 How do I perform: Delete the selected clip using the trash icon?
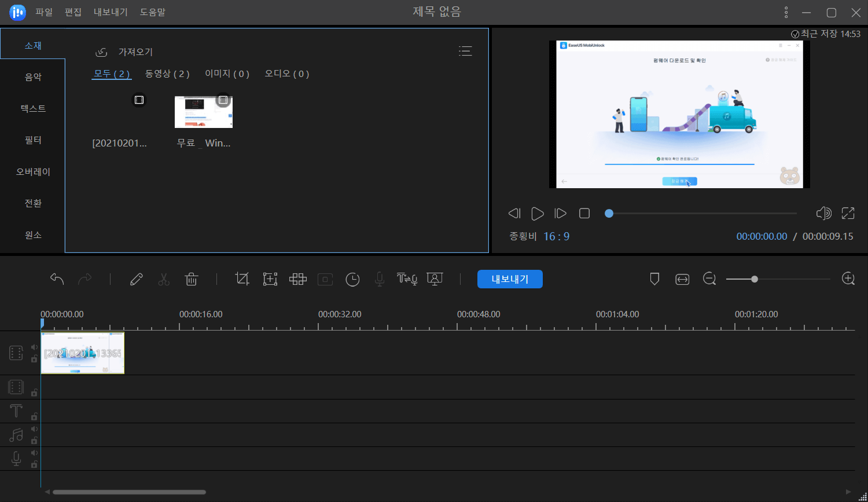coord(191,279)
